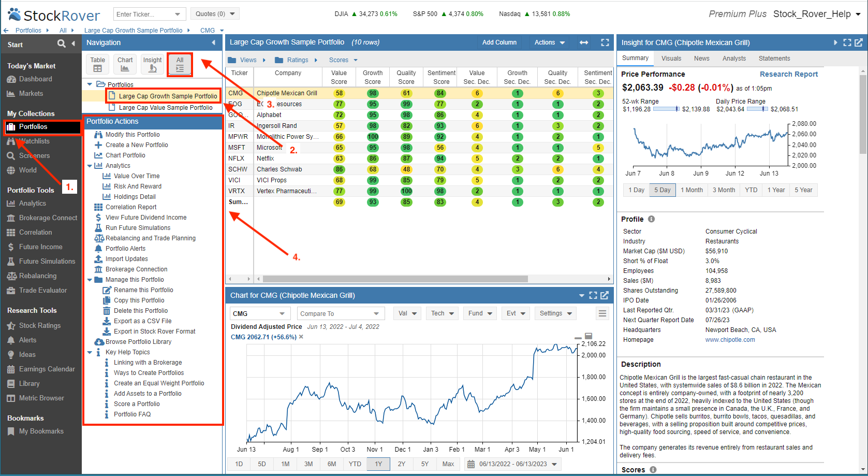
Task: Open chart hamburger menu icon
Action: tap(602, 313)
